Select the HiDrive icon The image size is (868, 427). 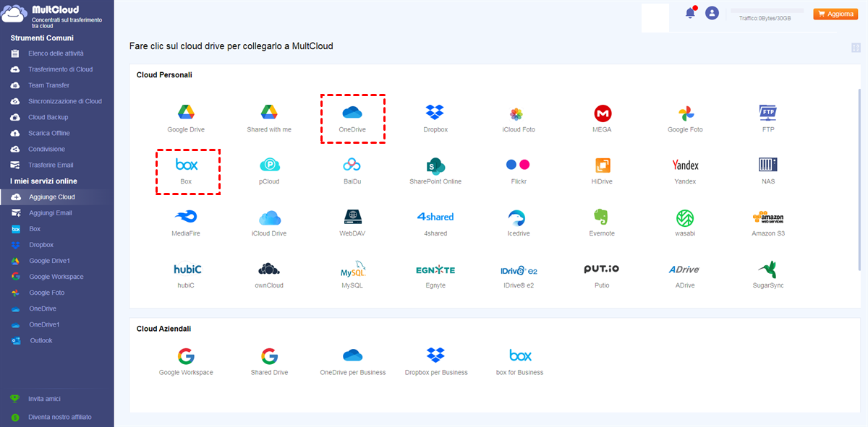(x=602, y=171)
